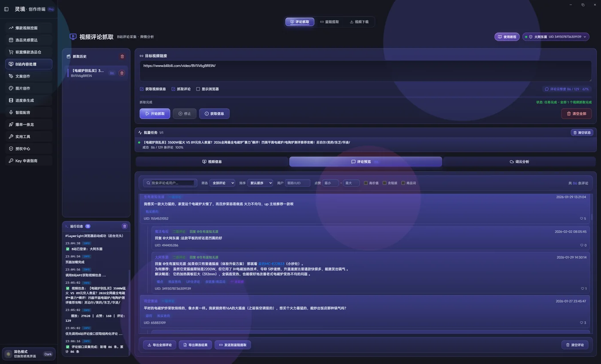Click the 搜索评论或用户 search field
601x364 pixels.
point(170,183)
